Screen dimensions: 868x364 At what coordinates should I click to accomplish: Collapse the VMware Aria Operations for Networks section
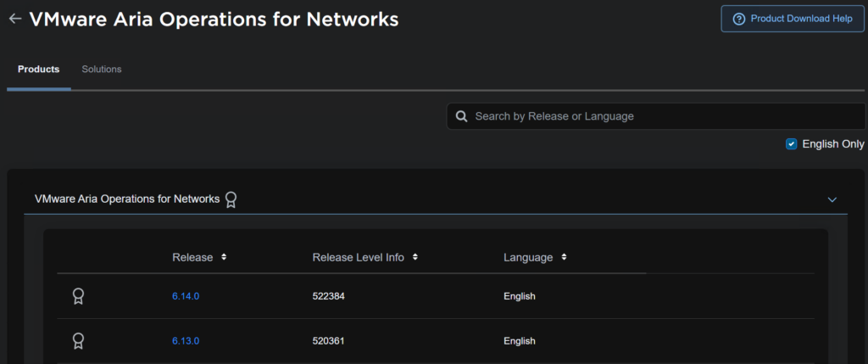tap(832, 199)
